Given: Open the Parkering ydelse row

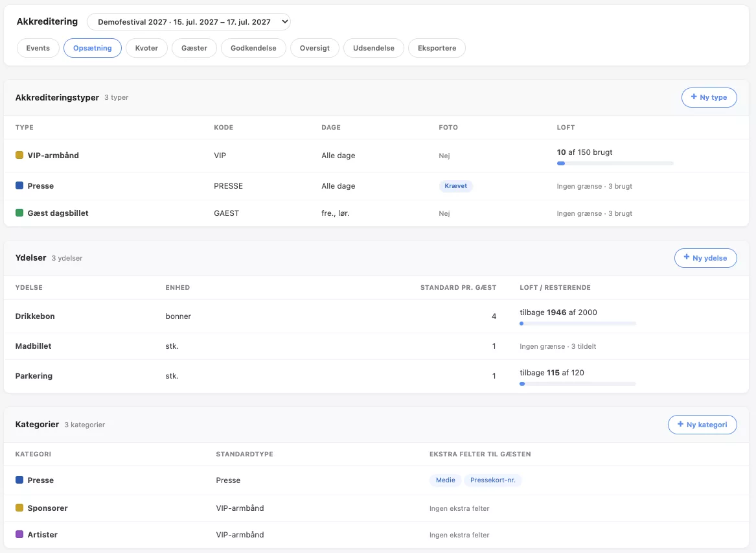Looking at the screenshot, I should 376,376.
